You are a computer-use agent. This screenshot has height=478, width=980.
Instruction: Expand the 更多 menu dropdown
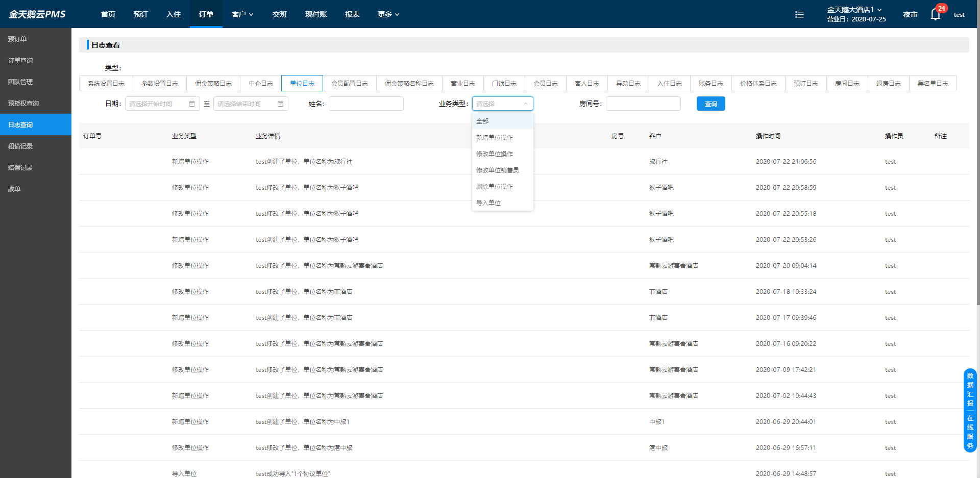click(x=388, y=14)
